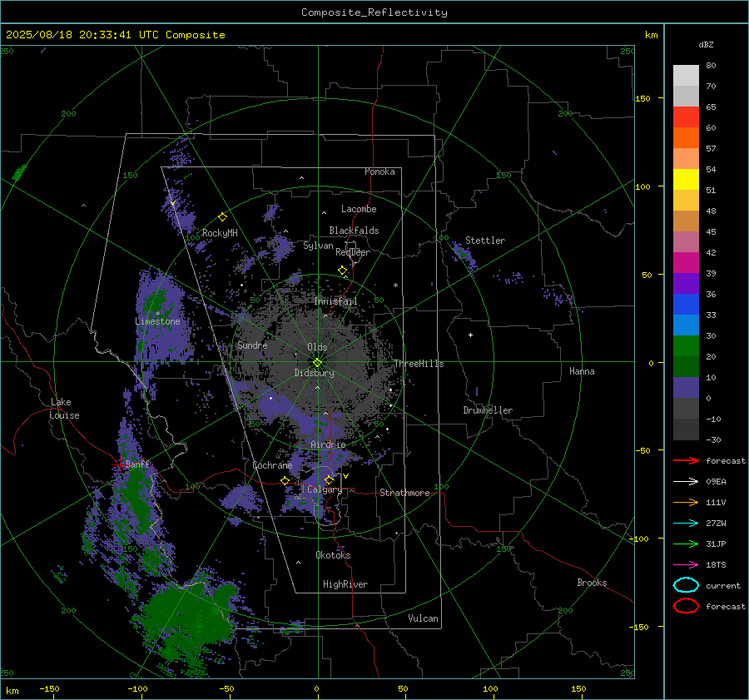Click the Ponoka city label
The height and width of the screenshot is (700, 749).
pyautogui.click(x=379, y=171)
